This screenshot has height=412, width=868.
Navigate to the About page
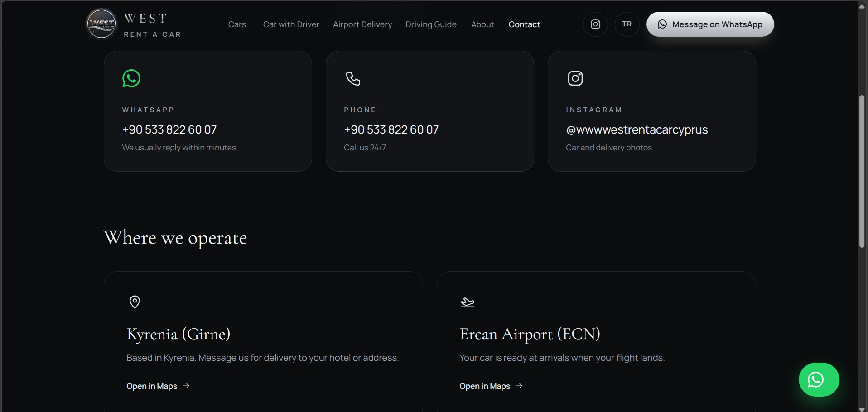[482, 24]
